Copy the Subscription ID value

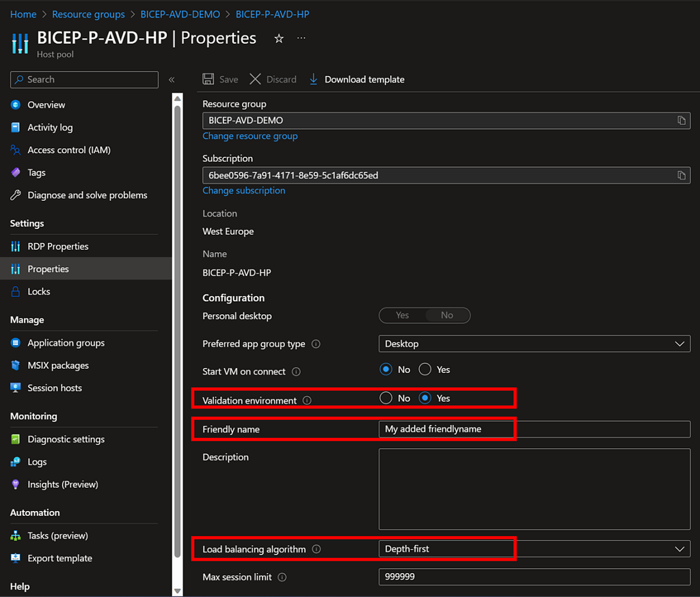click(x=682, y=176)
